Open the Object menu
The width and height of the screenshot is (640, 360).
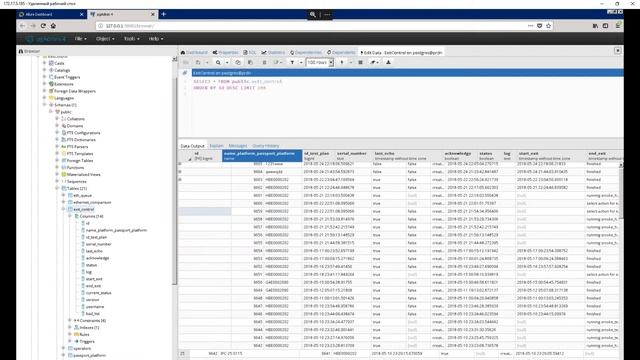point(105,38)
